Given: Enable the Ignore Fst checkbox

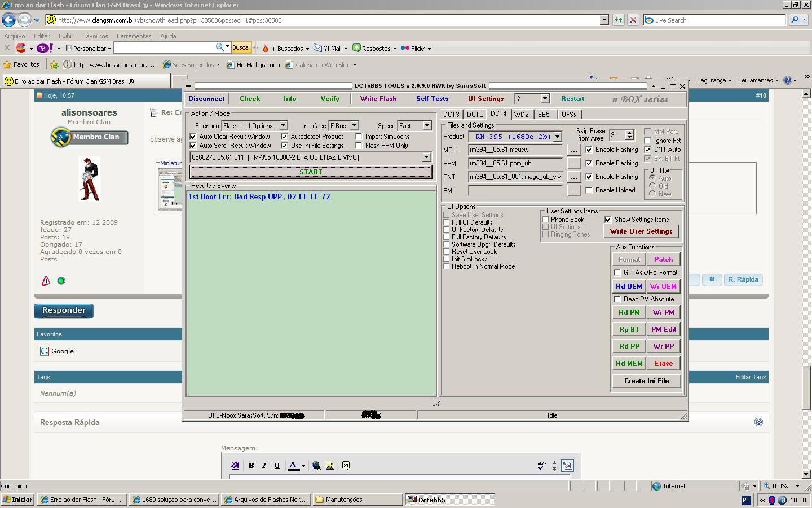Looking at the screenshot, I should point(648,141).
